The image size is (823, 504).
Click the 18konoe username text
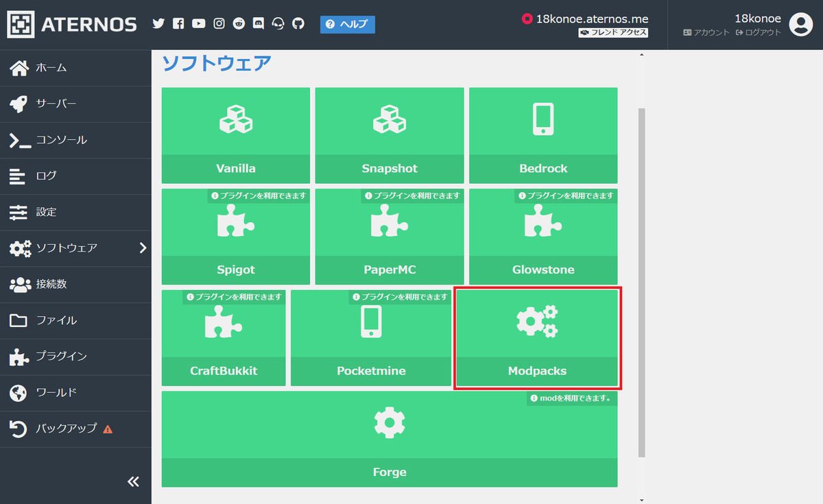(x=757, y=19)
